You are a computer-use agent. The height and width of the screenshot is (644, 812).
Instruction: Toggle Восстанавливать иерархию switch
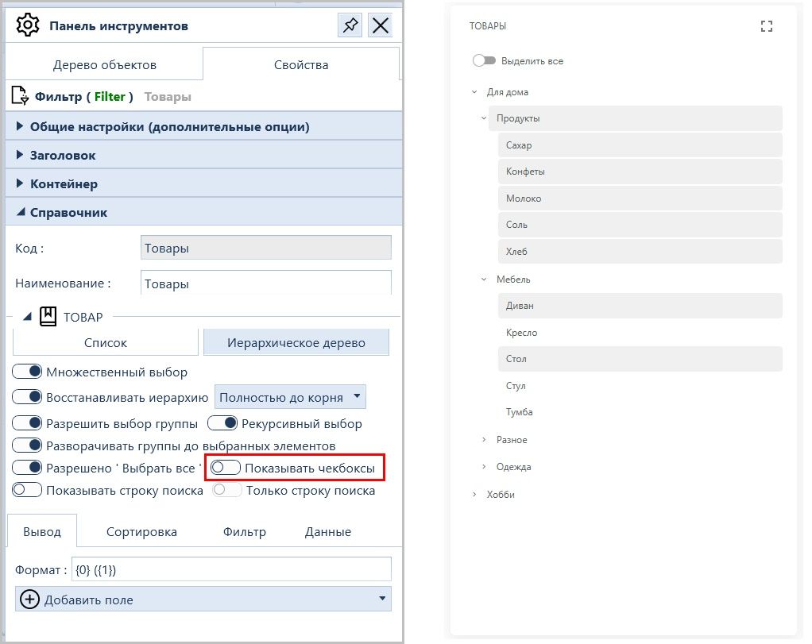click(27, 397)
